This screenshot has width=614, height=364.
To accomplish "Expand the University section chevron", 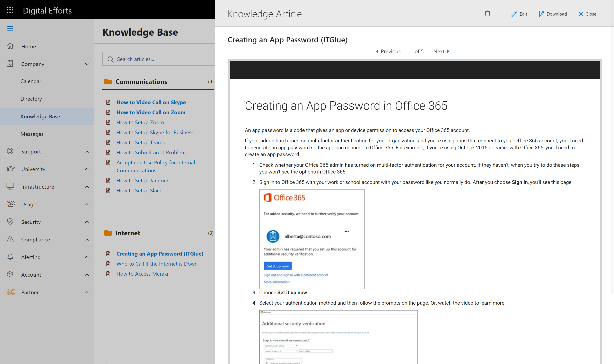I will pyautogui.click(x=87, y=169).
